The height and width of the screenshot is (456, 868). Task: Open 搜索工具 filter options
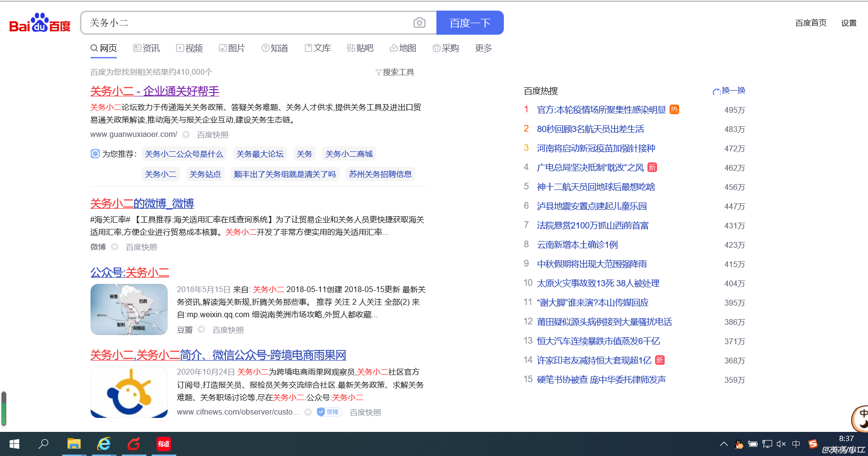(395, 72)
